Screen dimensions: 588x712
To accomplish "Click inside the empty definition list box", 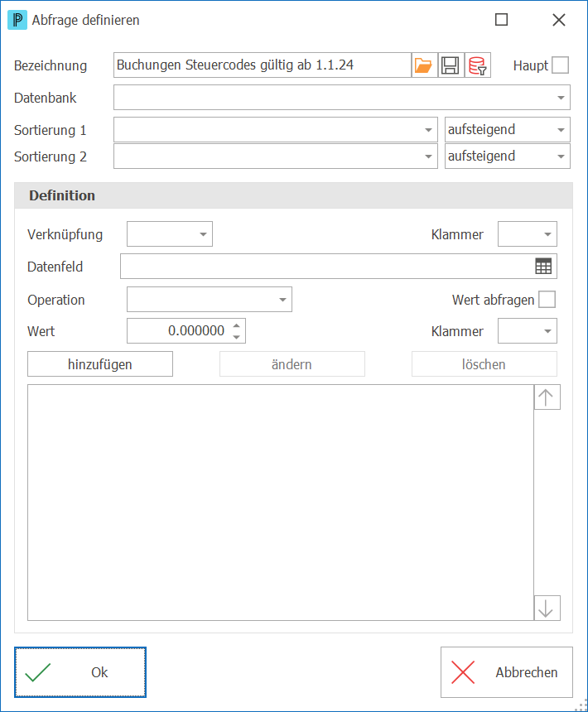I will pyautogui.click(x=280, y=503).
